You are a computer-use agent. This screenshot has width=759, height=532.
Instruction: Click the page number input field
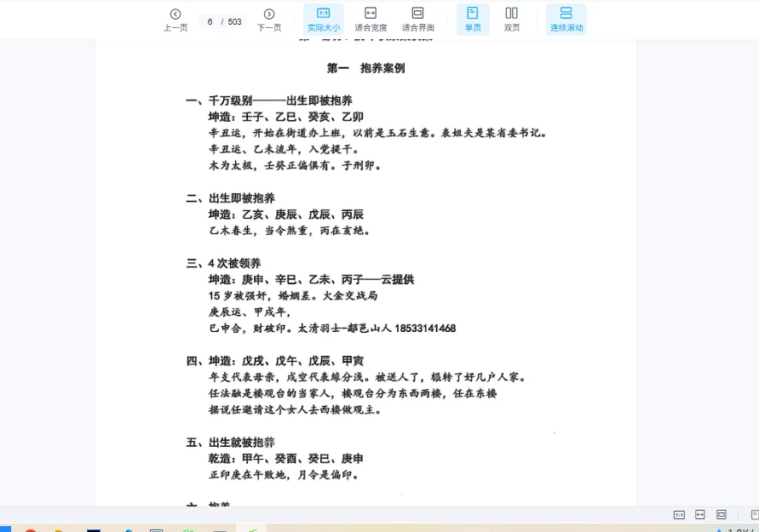pyautogui.click(x=210, y=22)
